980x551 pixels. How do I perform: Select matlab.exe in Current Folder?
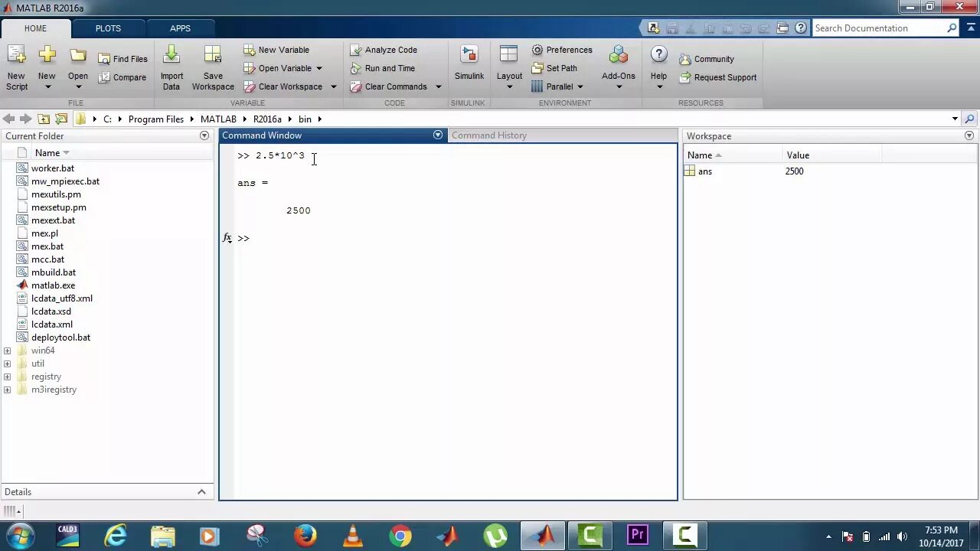coord(53,285)
